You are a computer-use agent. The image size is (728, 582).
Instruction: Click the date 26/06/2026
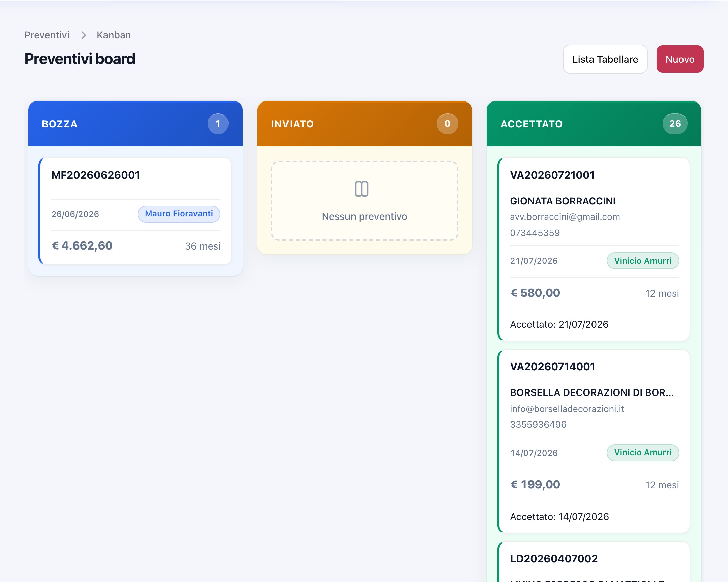coord(75,214)
